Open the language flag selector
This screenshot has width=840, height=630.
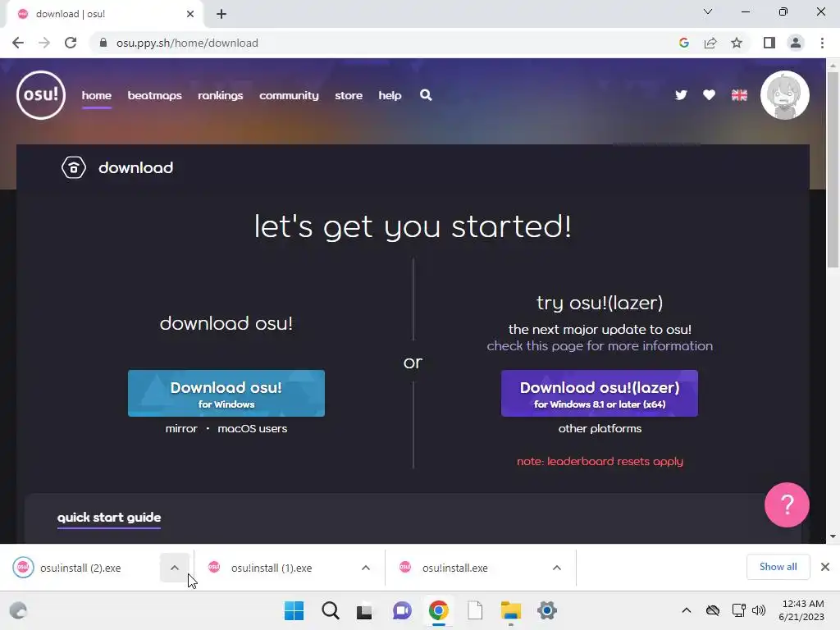click(739, 95)
